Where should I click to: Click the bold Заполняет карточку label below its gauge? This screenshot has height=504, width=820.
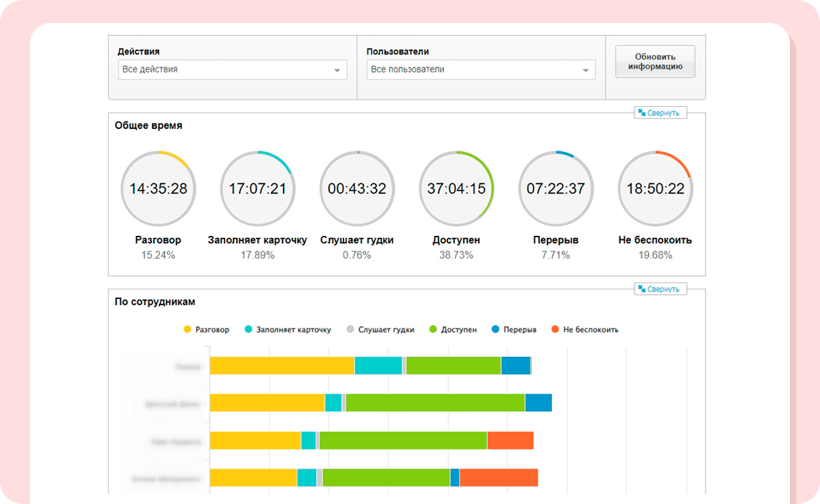point(257,240)
